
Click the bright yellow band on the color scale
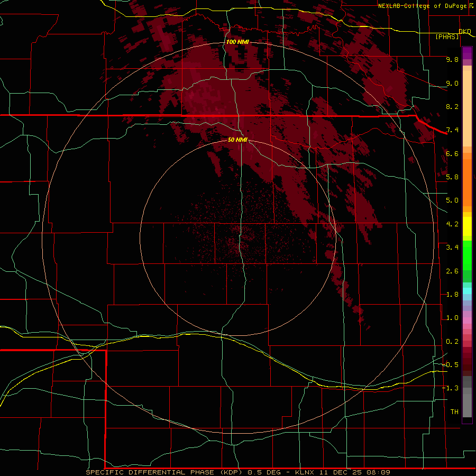[x=467, y=226]
